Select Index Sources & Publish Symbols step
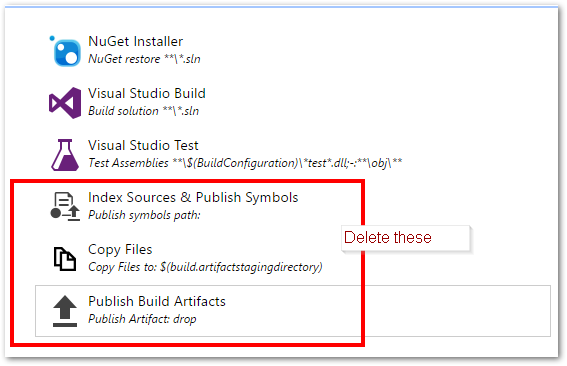This screenshot has width=567, height=366. point(193,197)
